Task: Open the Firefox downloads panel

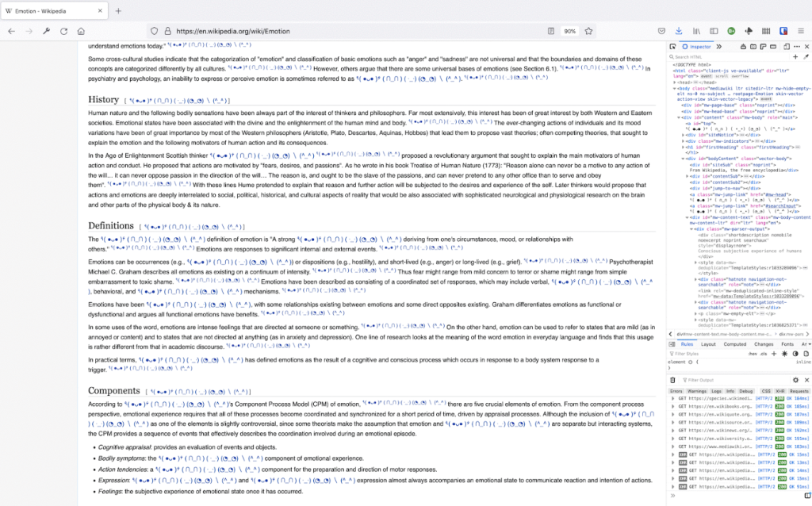Action: click(678, 31)
